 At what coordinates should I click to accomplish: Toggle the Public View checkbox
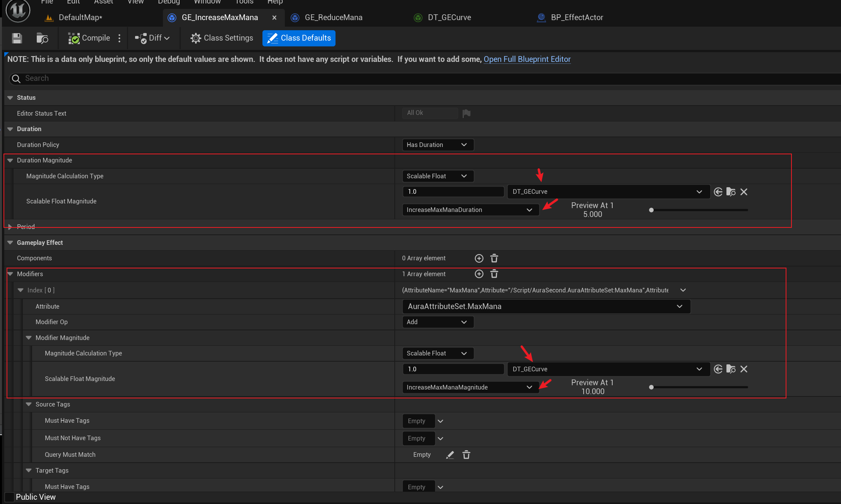(9, 497)
